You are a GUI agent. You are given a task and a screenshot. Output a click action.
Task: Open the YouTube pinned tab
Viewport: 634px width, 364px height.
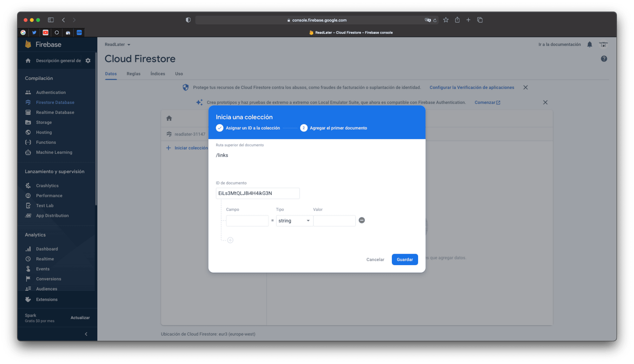[x=46, y=32]
